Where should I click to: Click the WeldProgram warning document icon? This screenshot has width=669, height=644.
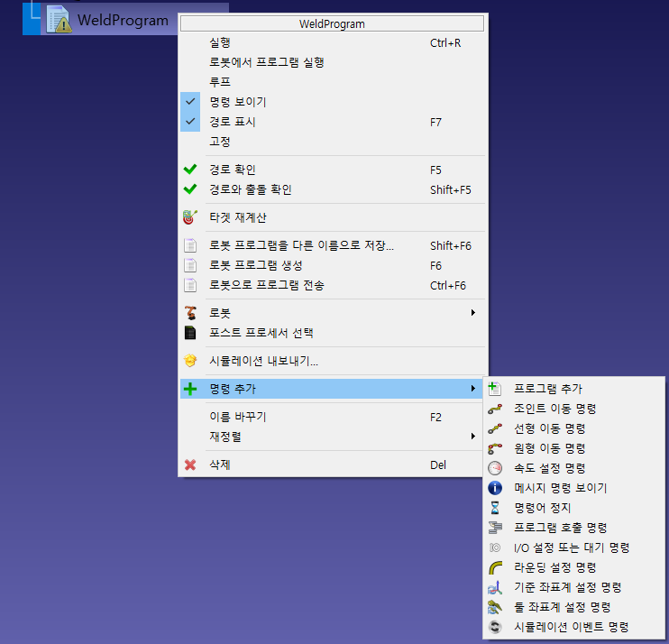pyautogui.click(x=59, y=19)
